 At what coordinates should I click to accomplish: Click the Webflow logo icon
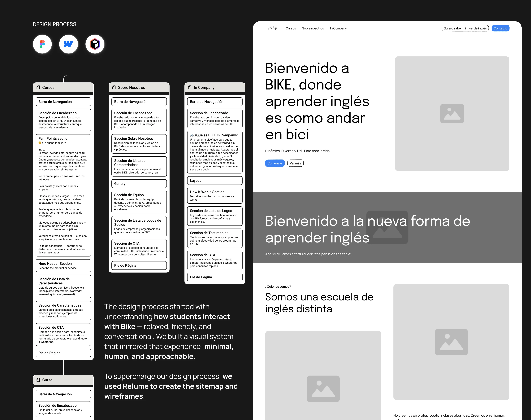(x=68, y=44)
